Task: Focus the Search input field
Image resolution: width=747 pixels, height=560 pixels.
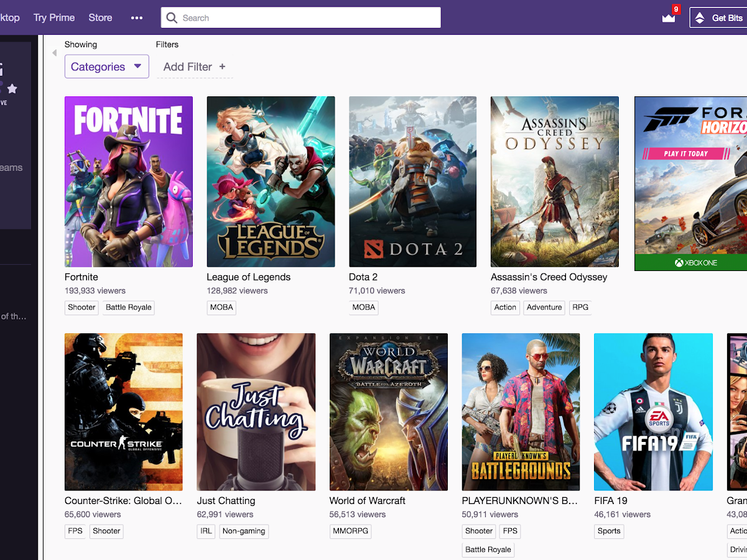Action: pyautogui.click(x=301, y=18)
